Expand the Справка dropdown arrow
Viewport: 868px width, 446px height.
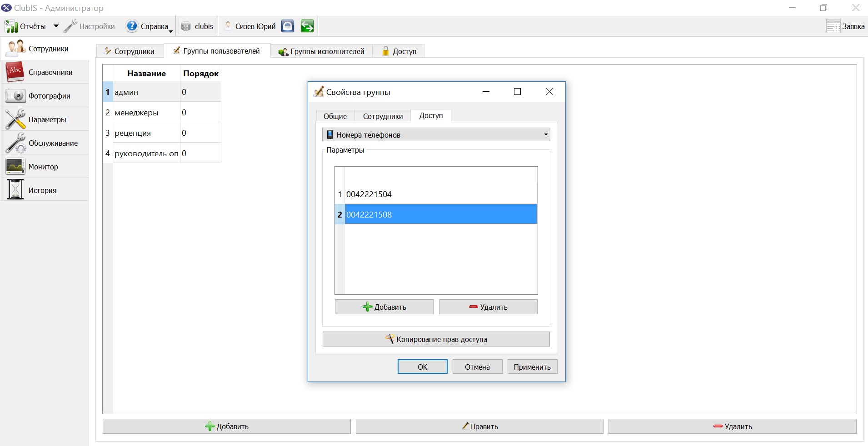pyautogui.click(x=171, y=31)
